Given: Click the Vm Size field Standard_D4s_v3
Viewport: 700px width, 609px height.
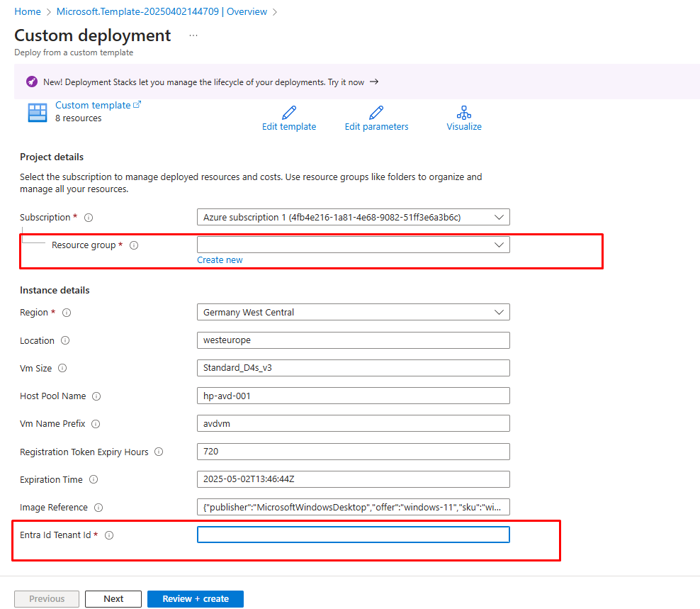Looking at the screenshot, I should (353, 368).
